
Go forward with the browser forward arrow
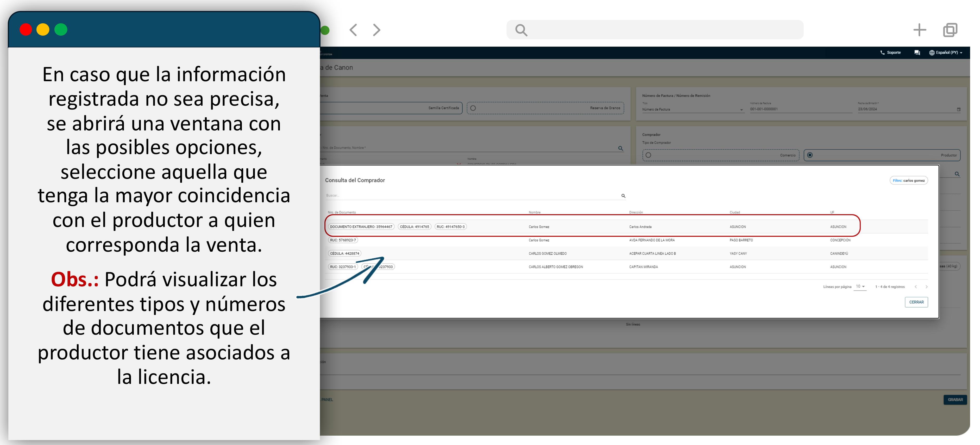[x=376, y=30]
